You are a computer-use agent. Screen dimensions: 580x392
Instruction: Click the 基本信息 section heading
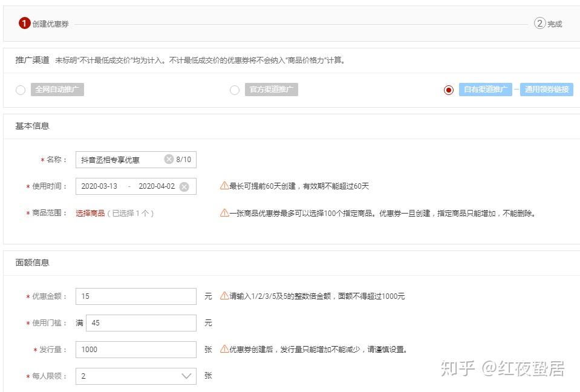coord(32,126)
